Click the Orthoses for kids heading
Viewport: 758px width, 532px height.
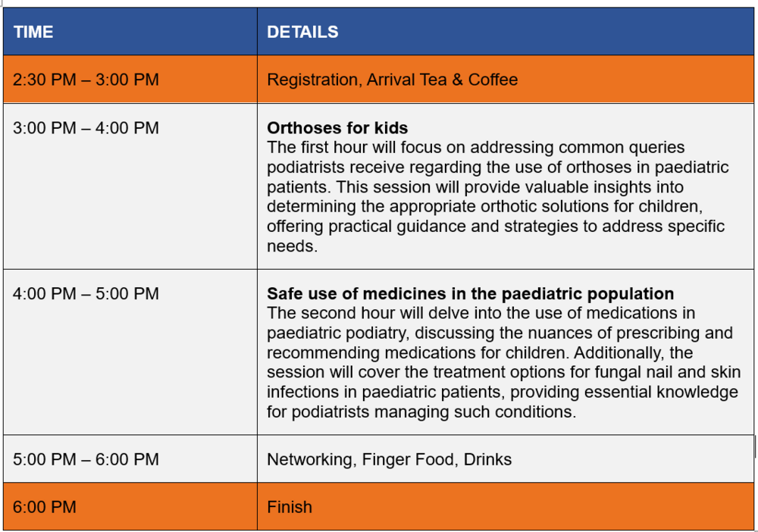(x=337, y=127)
